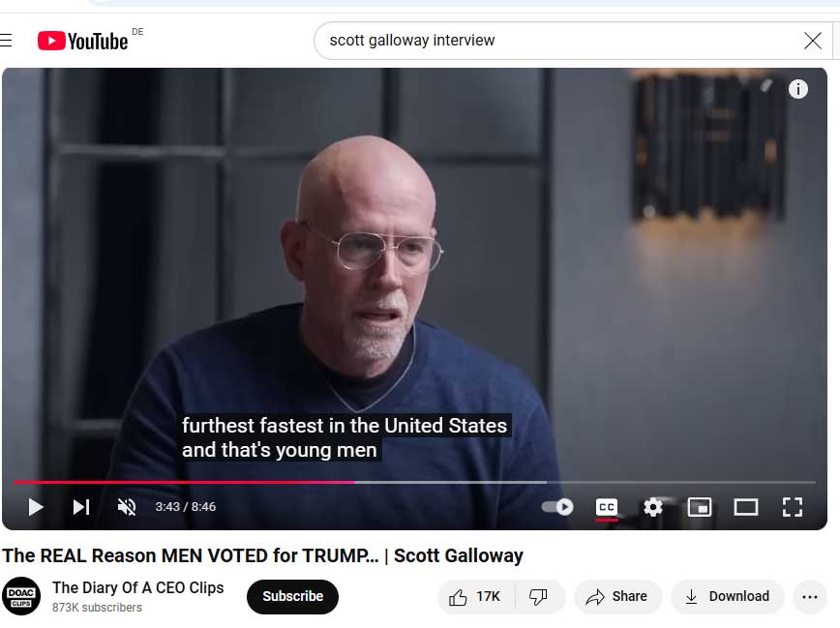840x628 pixels.
Task: Enter fullscreen mode
Action: [793, 507]
